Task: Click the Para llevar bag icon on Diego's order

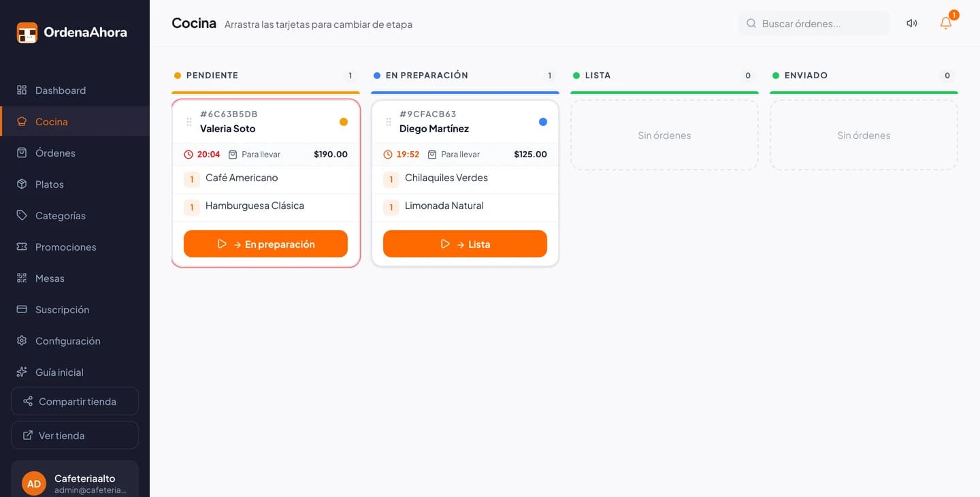Action: [x=432, y=155]
